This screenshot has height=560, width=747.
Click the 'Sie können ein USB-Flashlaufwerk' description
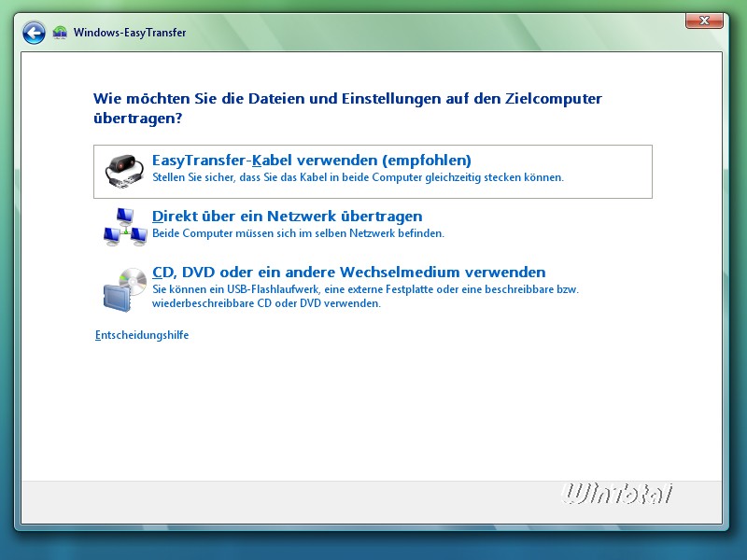[x=365, y=296]
